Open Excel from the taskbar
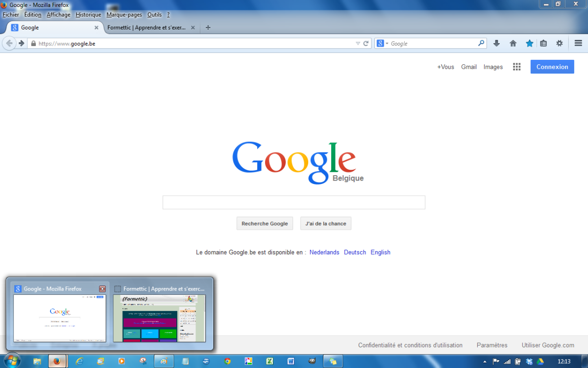Viewport: 588px width, 368px height. click(x=269, y=361)
